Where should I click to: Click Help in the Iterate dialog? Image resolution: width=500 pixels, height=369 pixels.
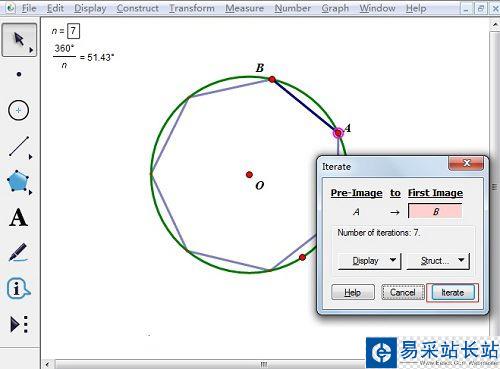(x=353, y=292)
